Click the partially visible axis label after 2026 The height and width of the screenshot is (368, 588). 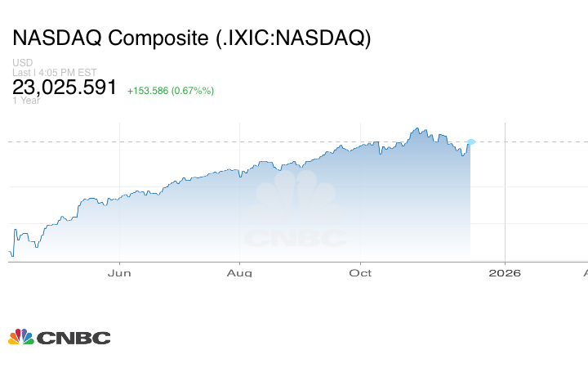(x=585, y=272)
